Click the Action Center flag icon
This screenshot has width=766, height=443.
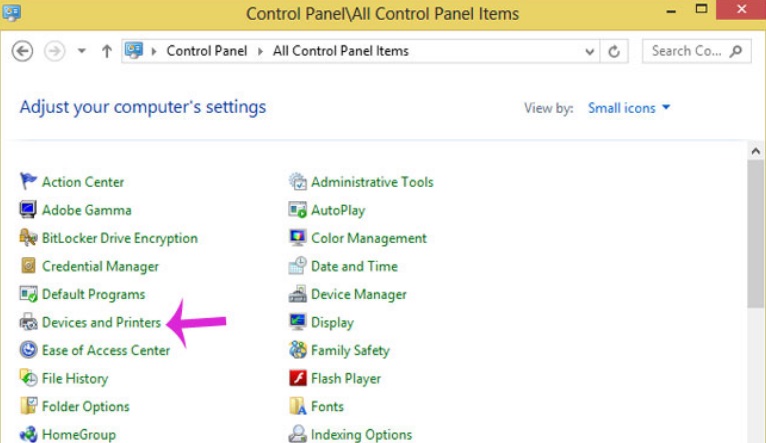pyautogui.click(x=28, y=182)
